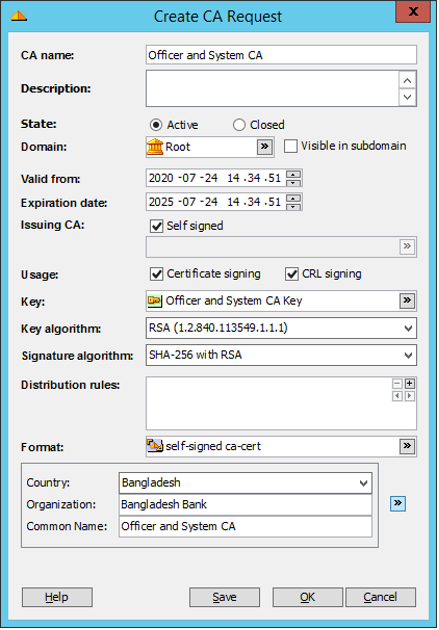Confirm with the OK button
Screen dimensions: 439x630
click(308, 597)
